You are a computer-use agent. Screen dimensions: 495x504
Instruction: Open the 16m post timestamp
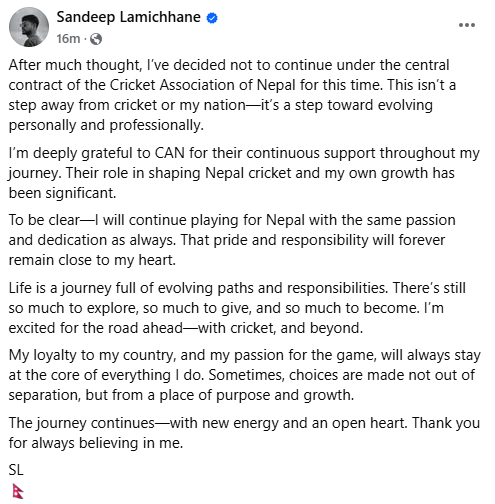68,39
